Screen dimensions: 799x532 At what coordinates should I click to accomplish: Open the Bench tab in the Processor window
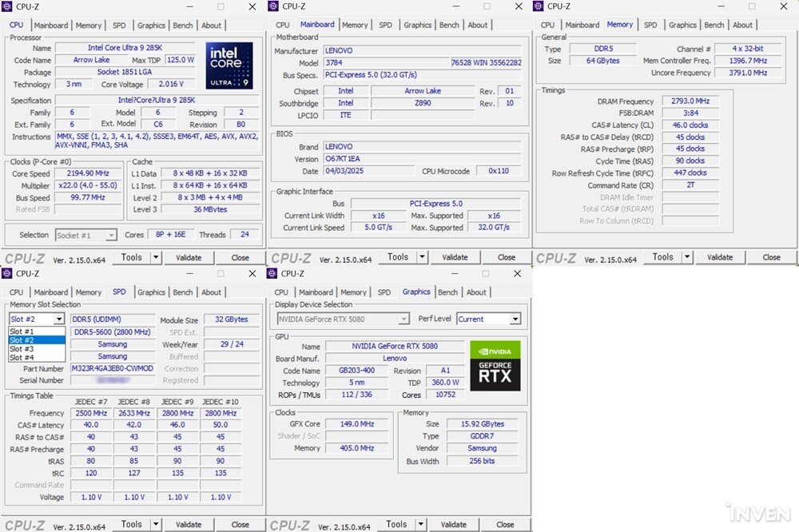coord(183,26)
